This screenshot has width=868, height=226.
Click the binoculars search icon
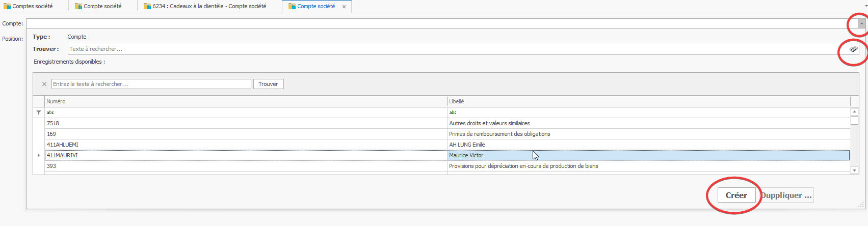click(853, 49)
